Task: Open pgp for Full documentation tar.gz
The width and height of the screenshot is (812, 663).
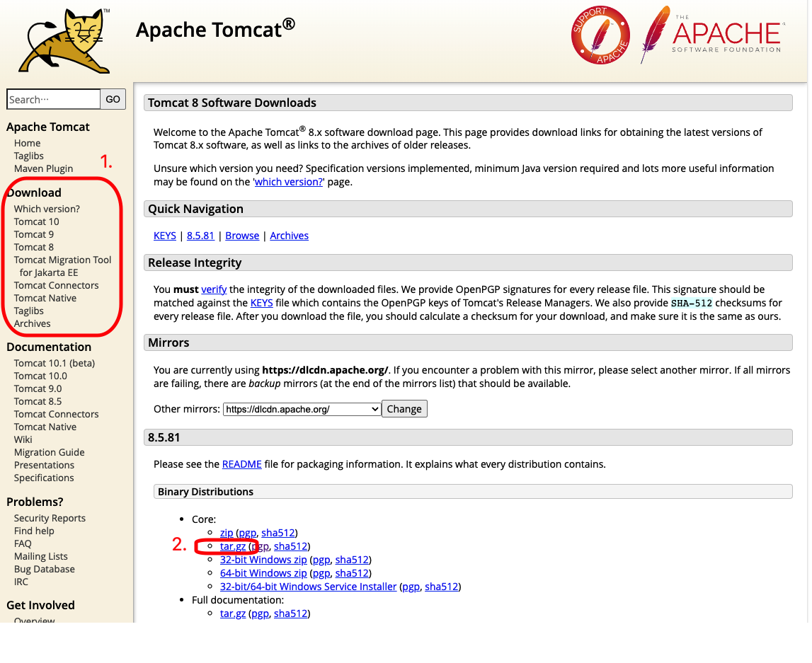Action: 260,613
